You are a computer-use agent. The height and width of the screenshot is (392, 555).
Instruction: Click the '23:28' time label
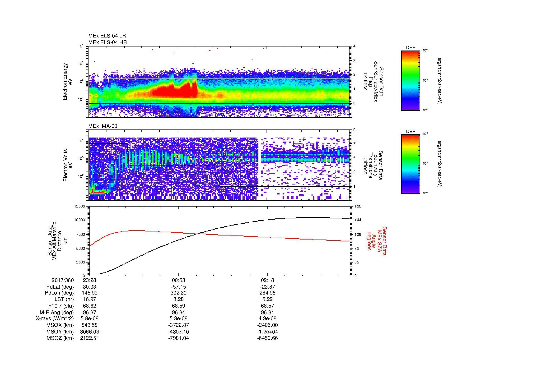tap(89, 280)
